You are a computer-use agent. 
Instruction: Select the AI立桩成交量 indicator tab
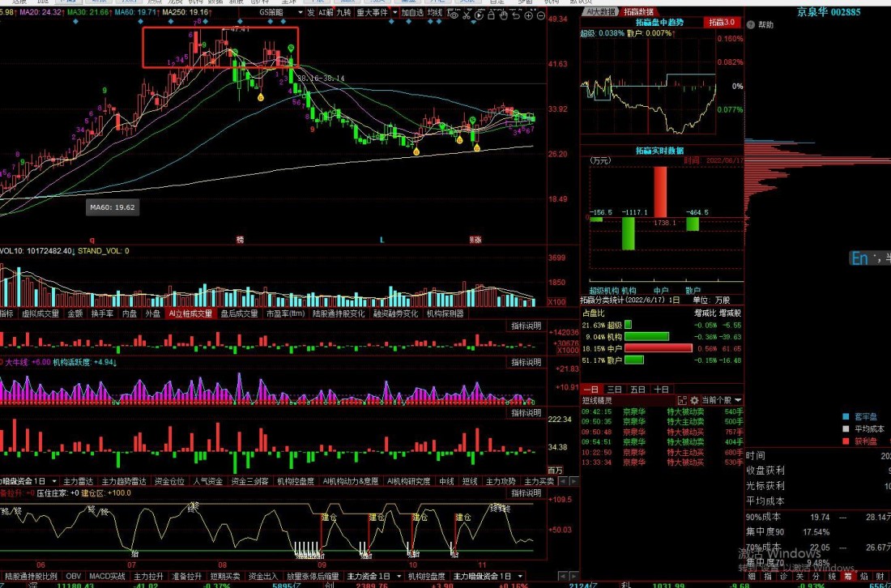(x=190, y=313)
